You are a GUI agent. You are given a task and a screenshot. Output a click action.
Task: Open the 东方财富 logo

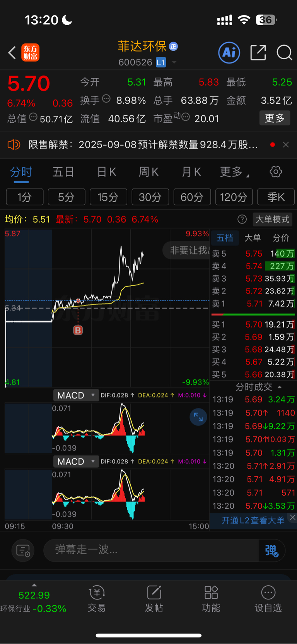pos(30,53)
